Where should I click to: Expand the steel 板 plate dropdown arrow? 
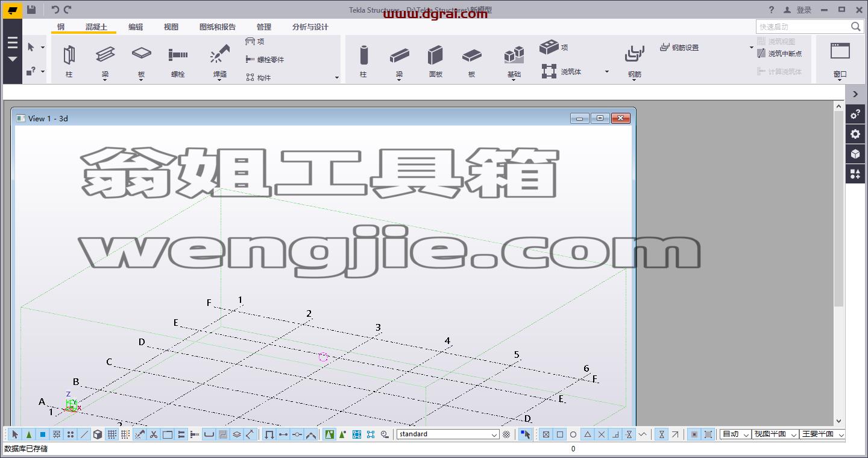coord(141,80)
